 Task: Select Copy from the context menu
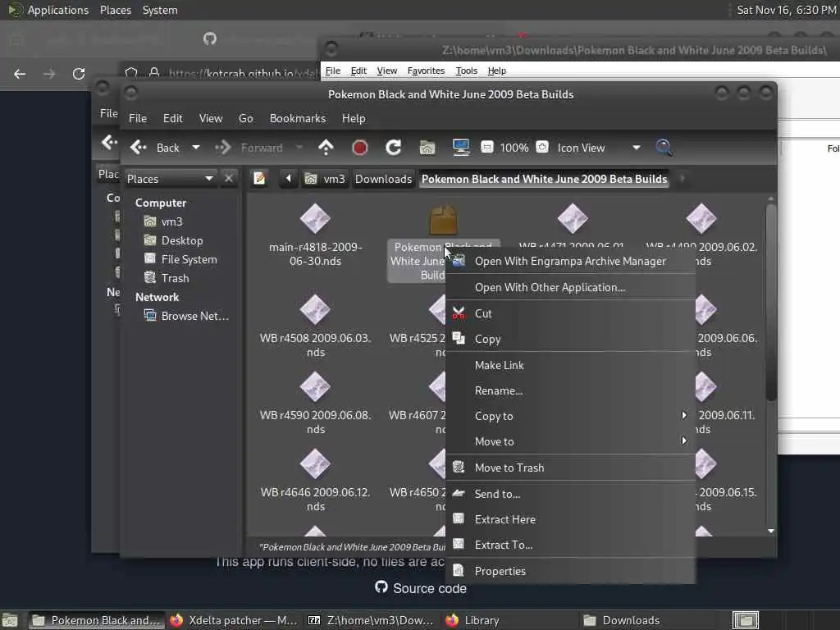571,339
